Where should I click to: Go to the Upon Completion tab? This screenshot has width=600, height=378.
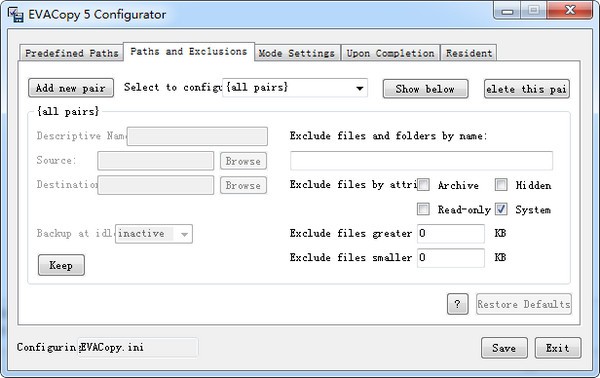pos(390,53)
